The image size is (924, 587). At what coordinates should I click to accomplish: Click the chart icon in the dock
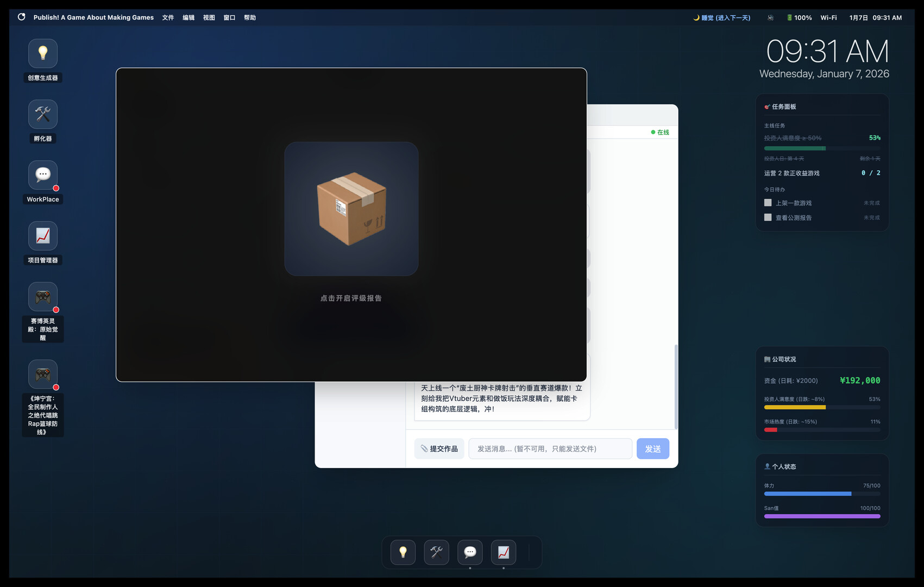click(504, 552)
